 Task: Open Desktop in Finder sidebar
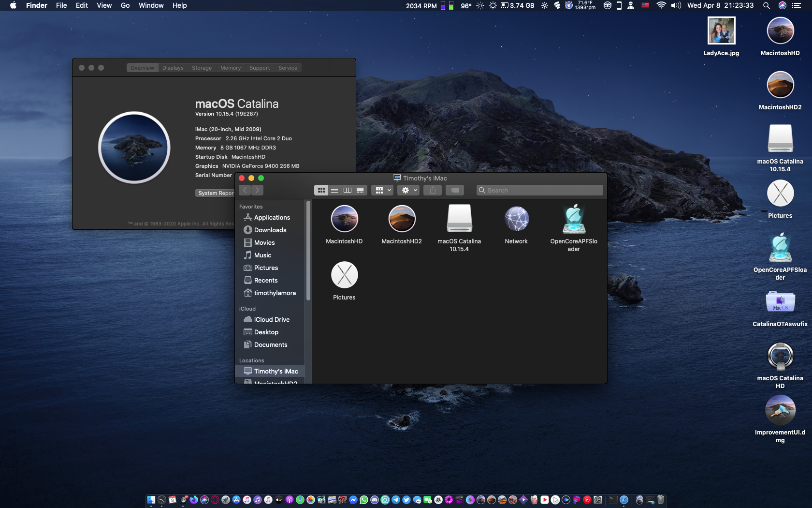click(270, 332)
